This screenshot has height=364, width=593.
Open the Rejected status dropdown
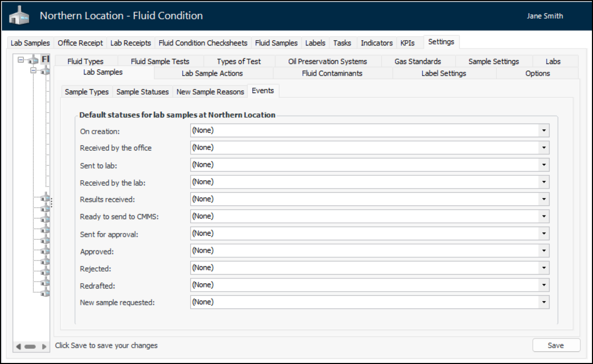coord(544,268)
